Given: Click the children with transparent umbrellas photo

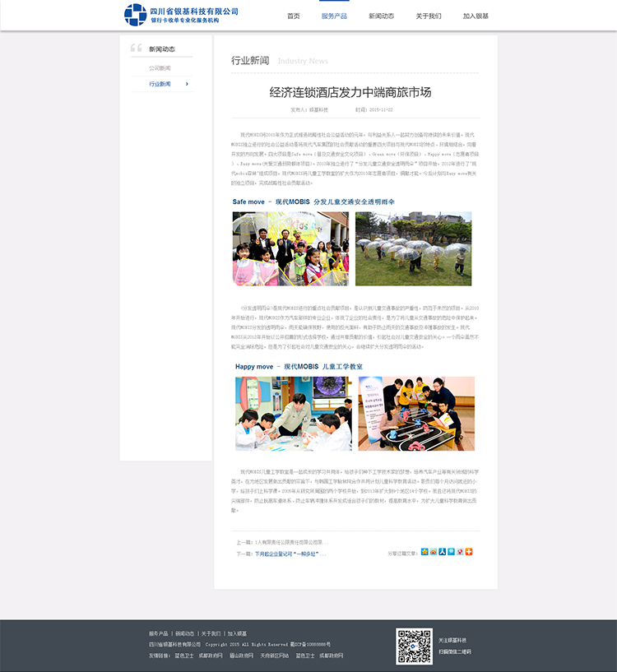Looking at the screenshot, I should [x=413, y=248].
